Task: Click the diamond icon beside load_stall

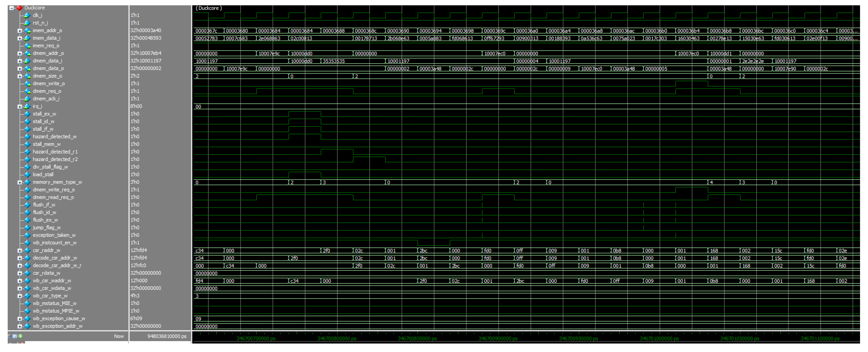Action: 27,175
